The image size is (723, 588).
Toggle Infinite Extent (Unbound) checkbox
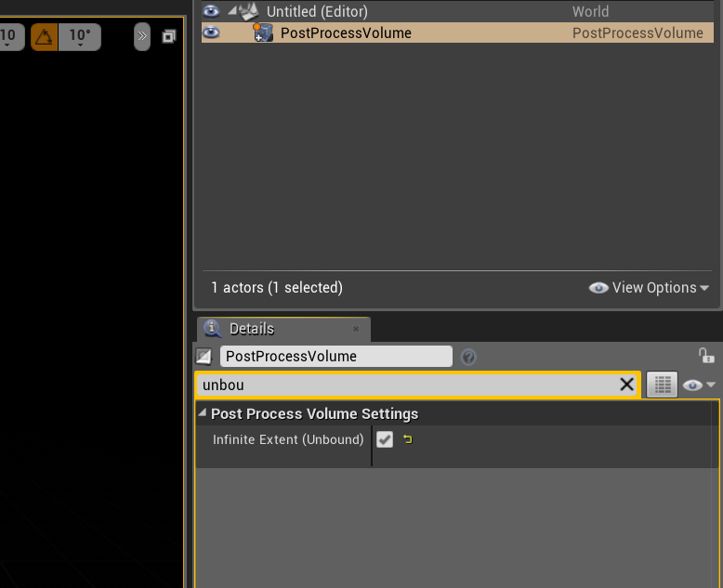coord(385,439)
